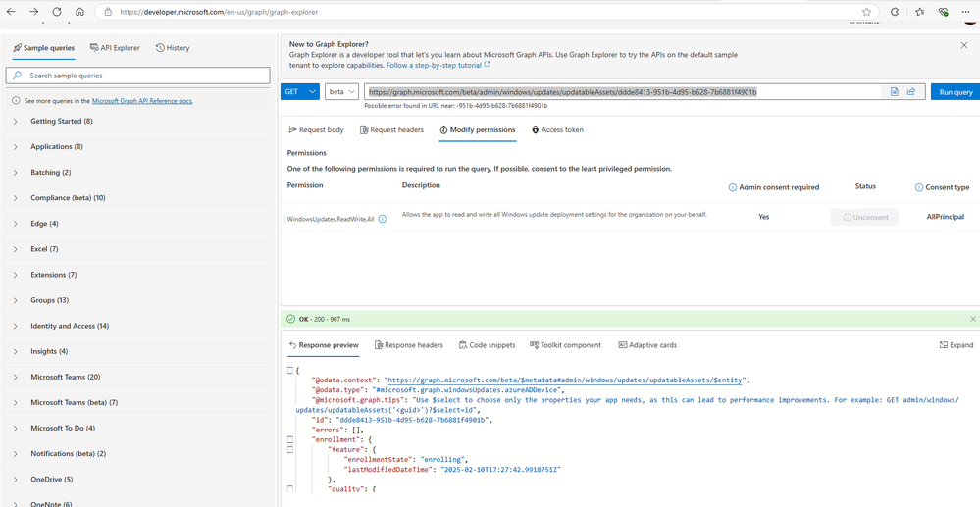The height and width of the screenshot is (507, 980).
Task: Collapse the "enrollment" JSON node
Action: click(290, 440)
